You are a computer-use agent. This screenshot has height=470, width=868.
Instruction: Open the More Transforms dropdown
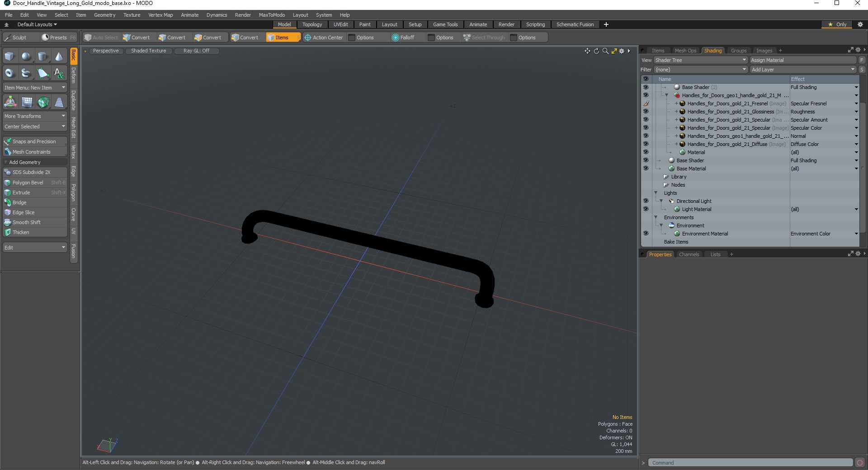(x=35, y=116)
